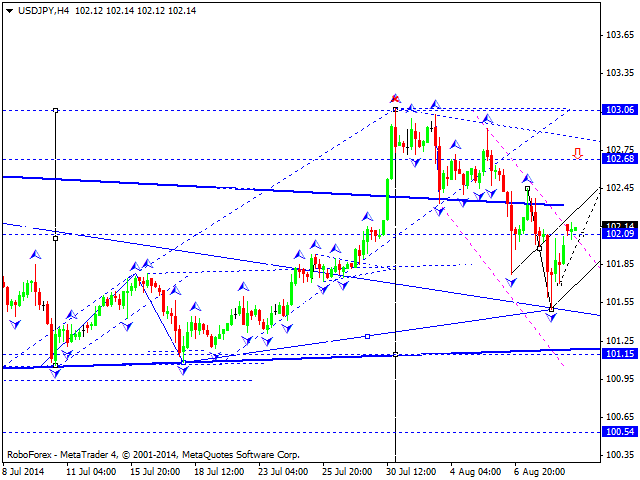Click the 103.65 price scale value
640x480 pixels.
(x=620, y=35)
